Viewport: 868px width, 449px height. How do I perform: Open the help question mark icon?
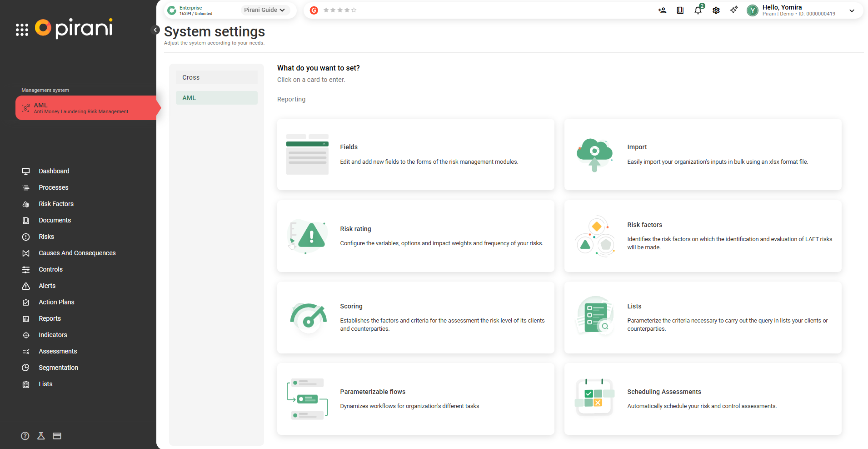(x=25, y=436)
